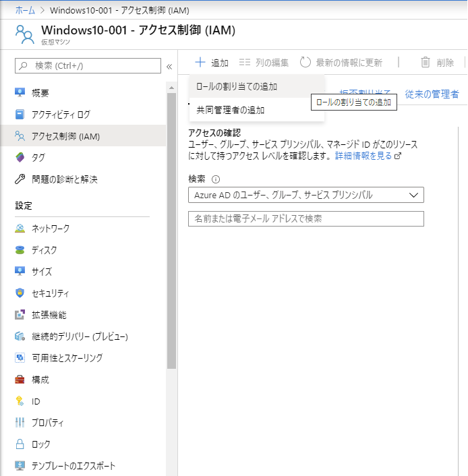Click the magnifier icon in sidebar search

23,65
